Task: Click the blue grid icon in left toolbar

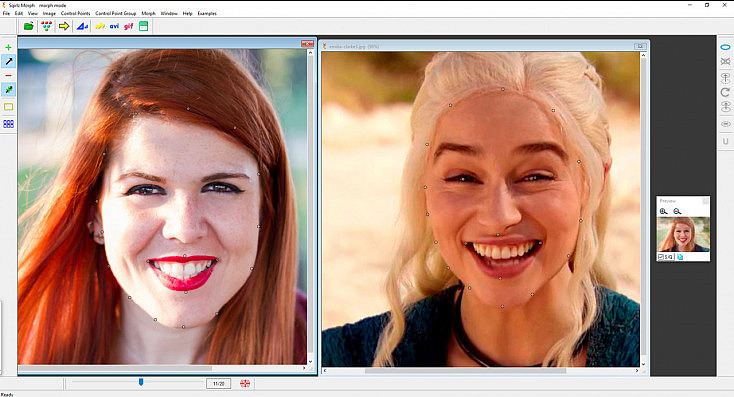Action: click(x=8, y=124)
